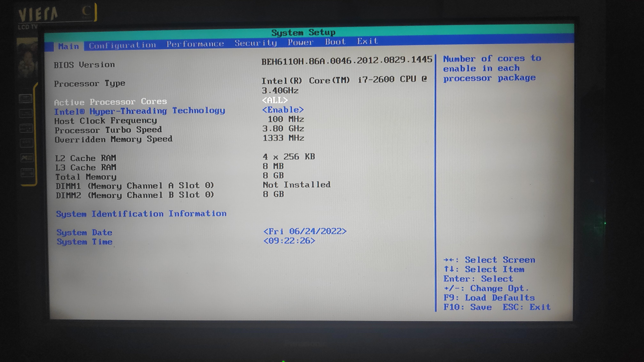The image size is (644, 362).
Task: Click the ESC Exit hint
Action: click(526, 307)
